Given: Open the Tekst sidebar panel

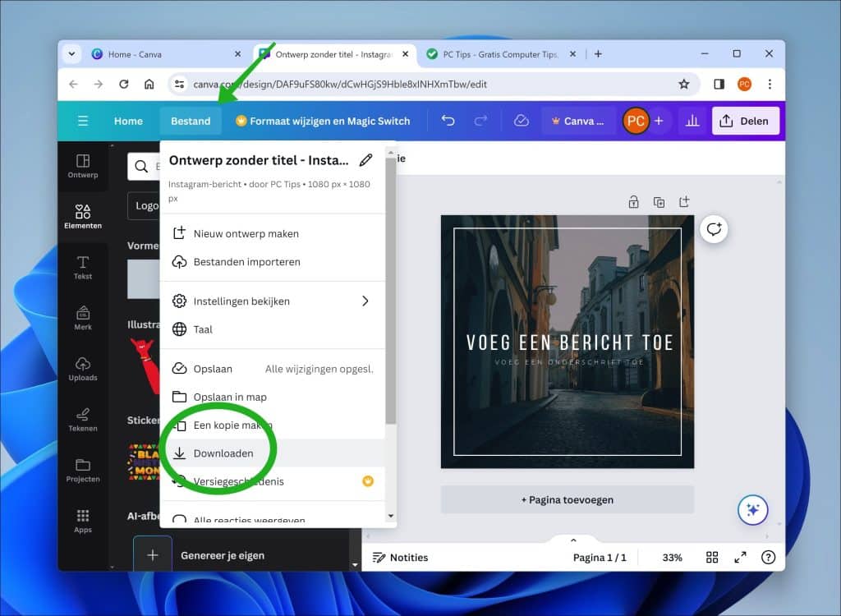Looking at the screenshot, I should [x=83, y=268].
